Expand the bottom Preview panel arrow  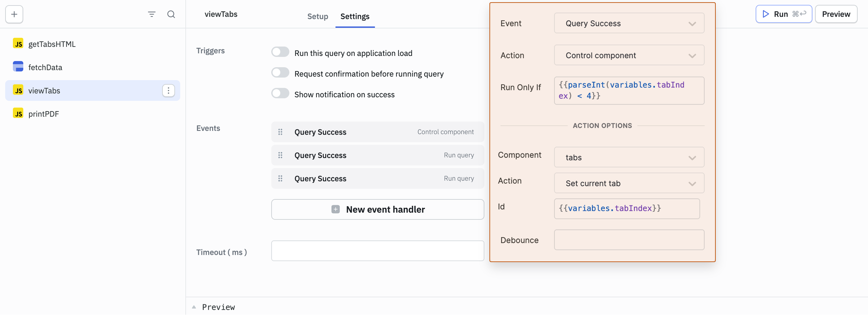(194, 307)
